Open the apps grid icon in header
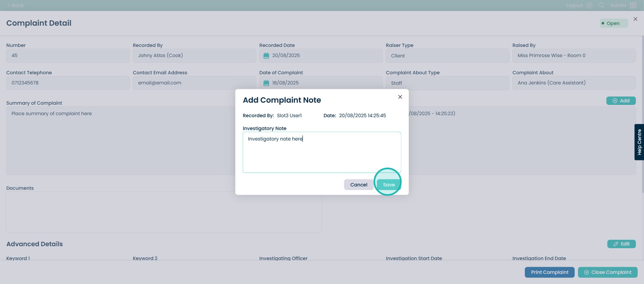Image resolution: width=644 pixels, height=284 pixels. [633, 5]
